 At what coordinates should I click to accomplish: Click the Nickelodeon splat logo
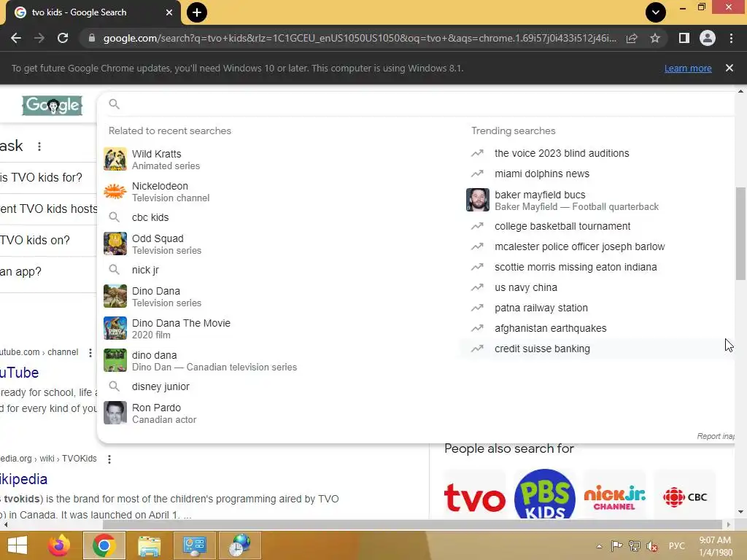click(115, 192)
